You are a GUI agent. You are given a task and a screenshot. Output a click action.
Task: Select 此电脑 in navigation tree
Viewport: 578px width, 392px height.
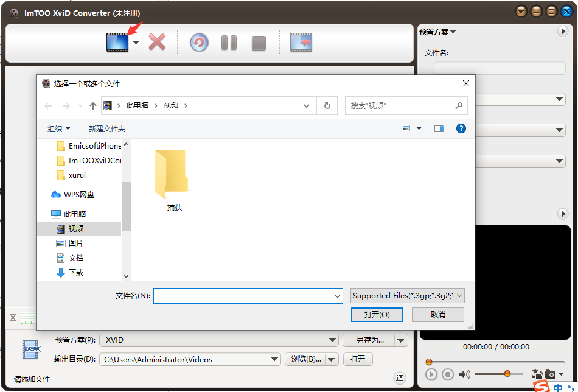pyautogui.click(x=69, y=214)
